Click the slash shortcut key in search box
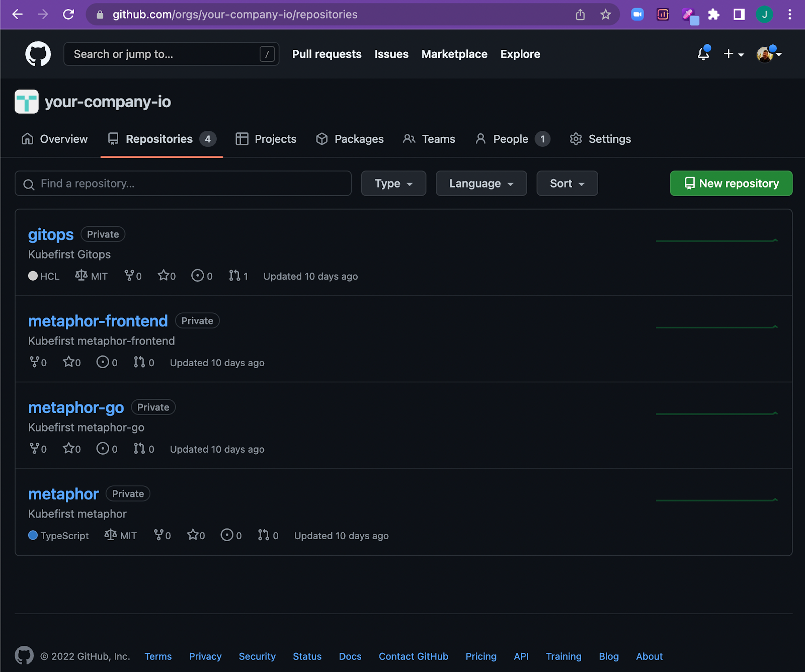 point(267,54)
